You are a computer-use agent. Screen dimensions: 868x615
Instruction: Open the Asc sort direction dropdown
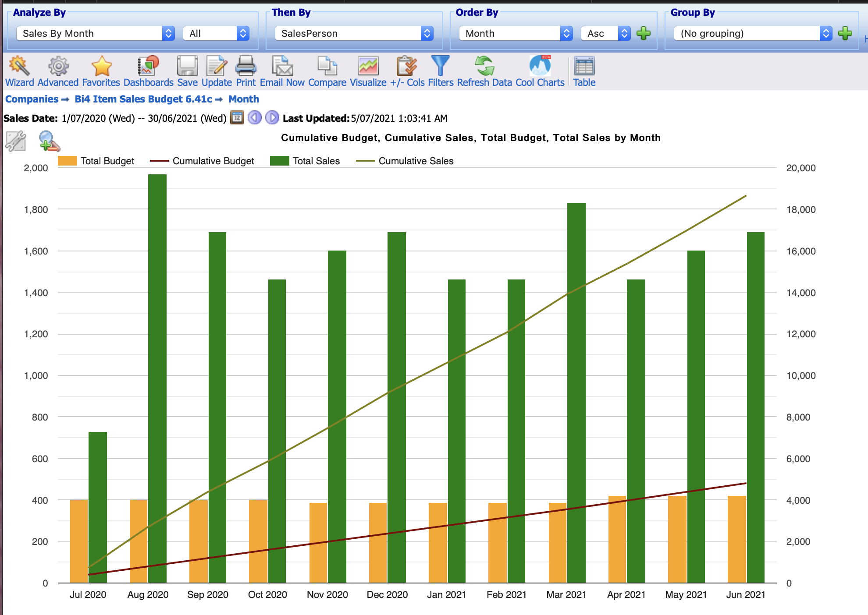606,33
